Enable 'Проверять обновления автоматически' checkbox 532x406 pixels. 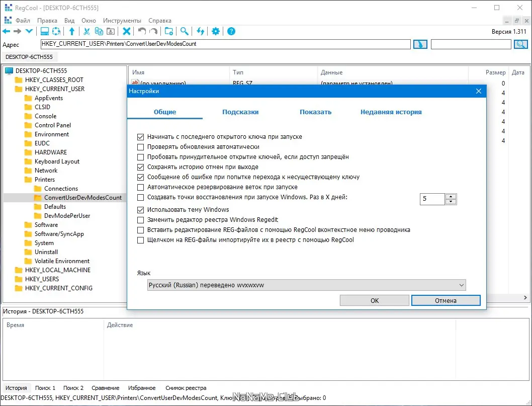click(x=140, y=147)
